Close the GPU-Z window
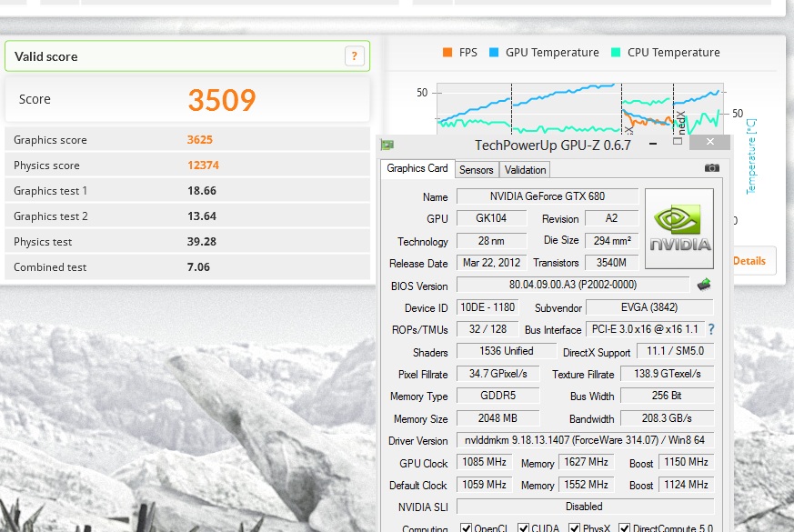Screen dimensions: 794x532 [x=709, y=143]
